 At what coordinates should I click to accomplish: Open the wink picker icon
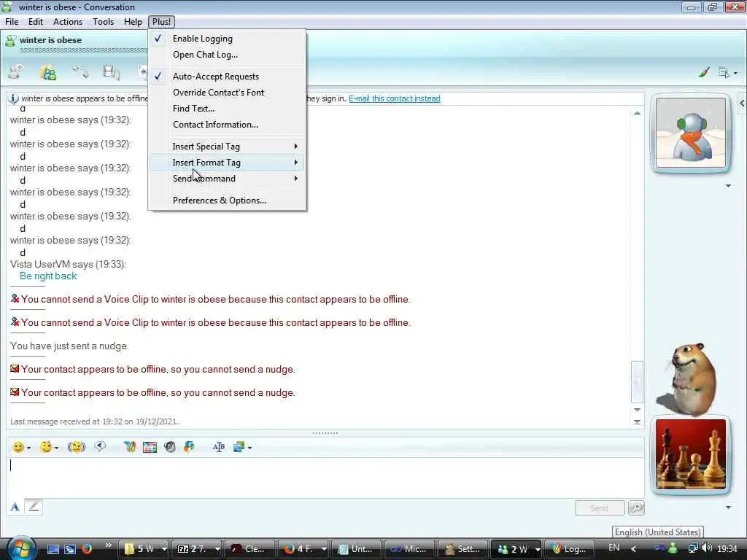(46, 447)
